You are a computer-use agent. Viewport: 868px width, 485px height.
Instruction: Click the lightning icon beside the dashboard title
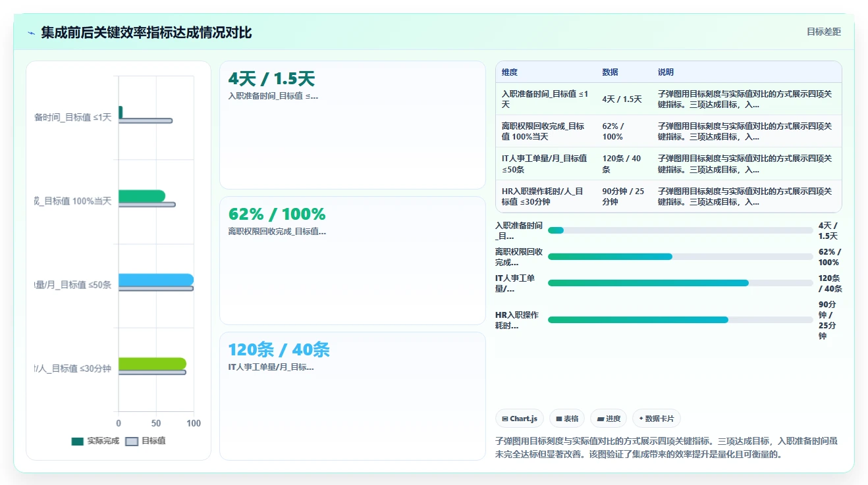point(31,33)
